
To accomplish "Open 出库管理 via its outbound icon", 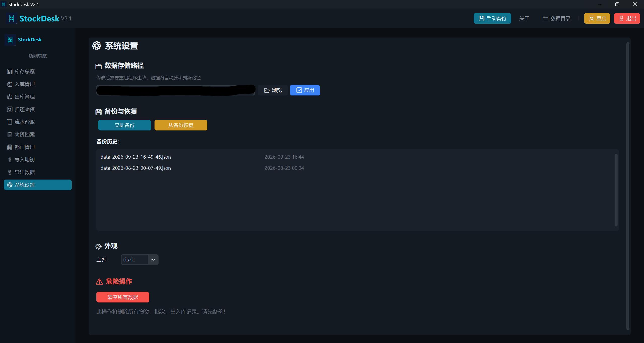I will [10, 97].
